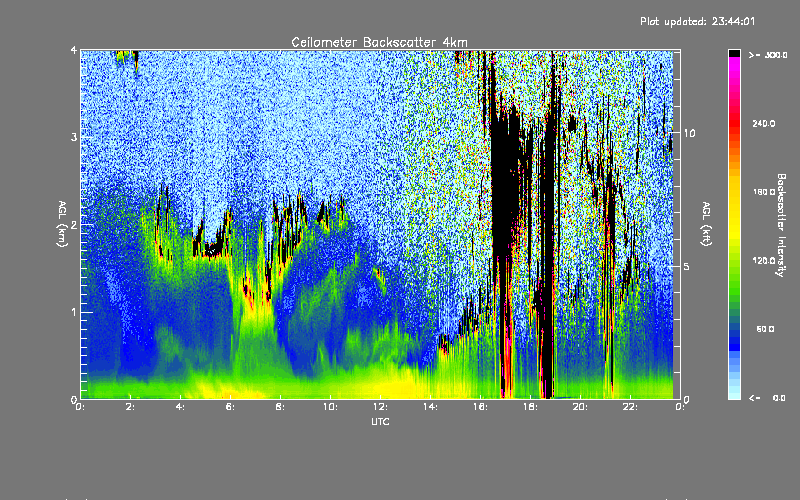This screenshot has height=500, width=800.
Task: Click the "2:" UTC hour tick
Action: [x=131, y=407]
